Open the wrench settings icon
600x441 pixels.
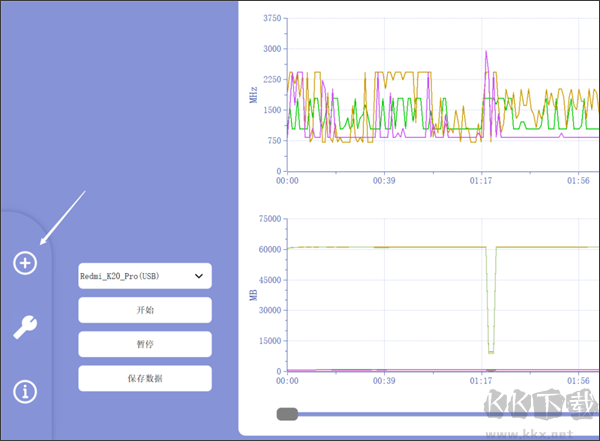coord(25,327)
